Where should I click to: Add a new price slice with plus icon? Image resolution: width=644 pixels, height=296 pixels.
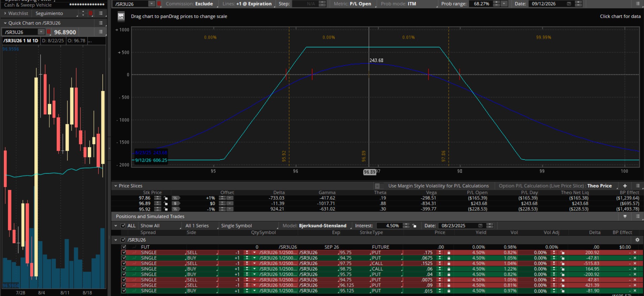click(625, 186)
